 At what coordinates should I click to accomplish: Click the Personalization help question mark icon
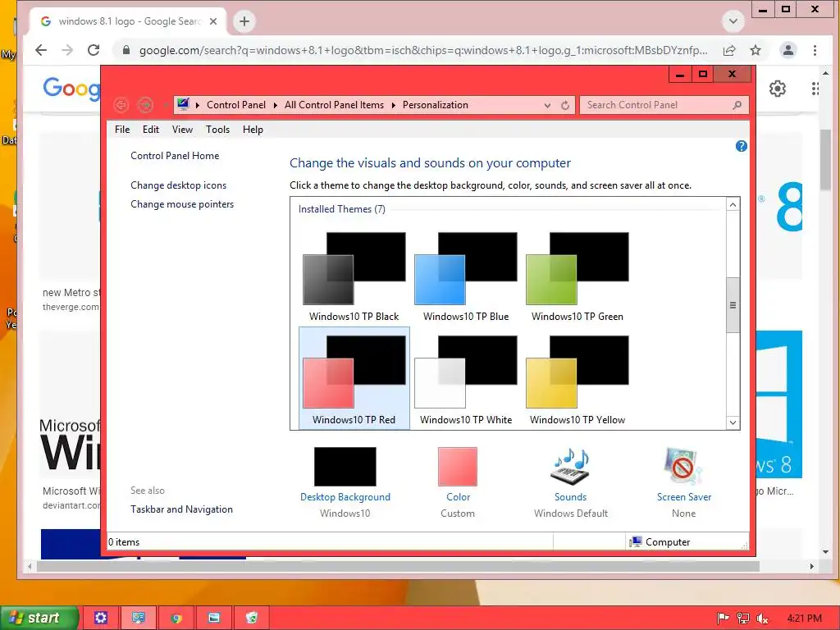(x=742, y=146)
